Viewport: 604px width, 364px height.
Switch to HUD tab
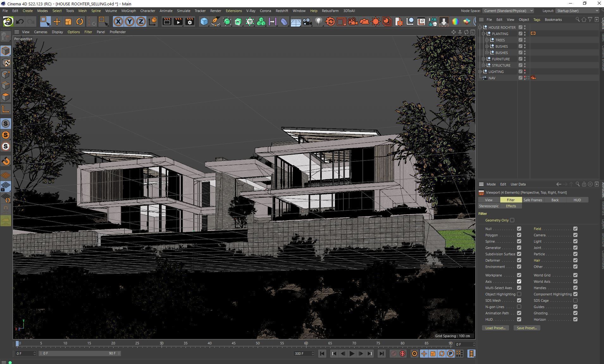click(x=577, y=200)
